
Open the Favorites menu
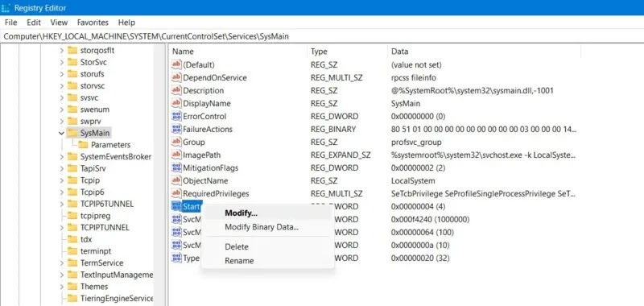[93, 23]
